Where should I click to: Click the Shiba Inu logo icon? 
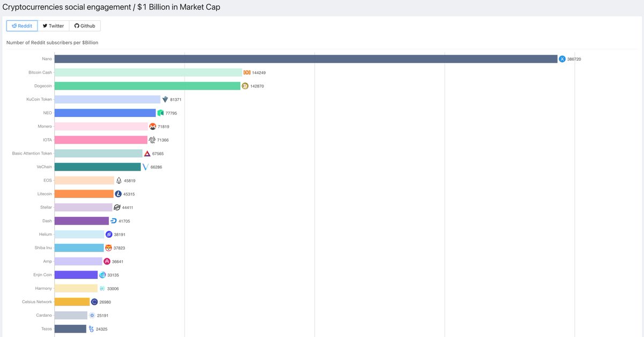coord(108,248)
